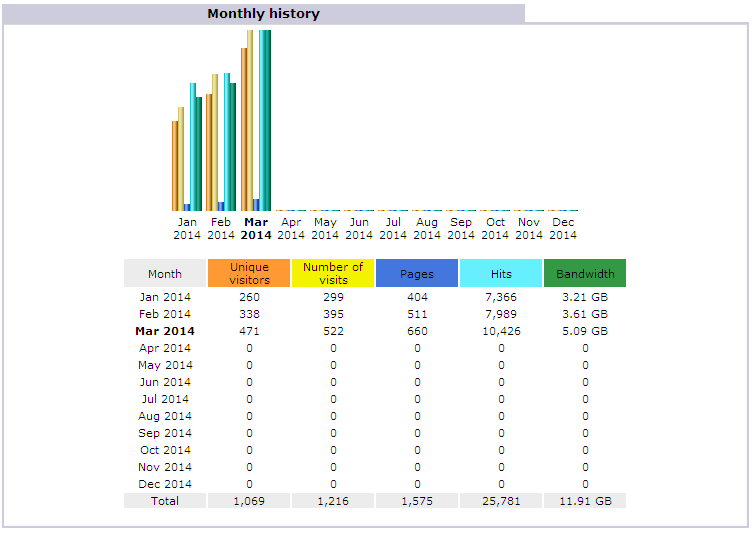Click the Jul 2014 label under the chart
This screenshot has height=534, width=753.
point(393,229)
